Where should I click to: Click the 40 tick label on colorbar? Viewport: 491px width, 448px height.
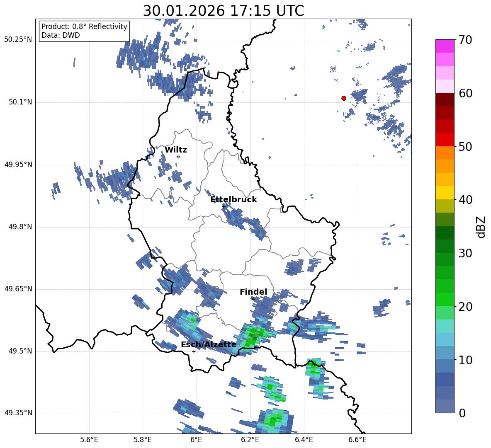coord(465,200)
